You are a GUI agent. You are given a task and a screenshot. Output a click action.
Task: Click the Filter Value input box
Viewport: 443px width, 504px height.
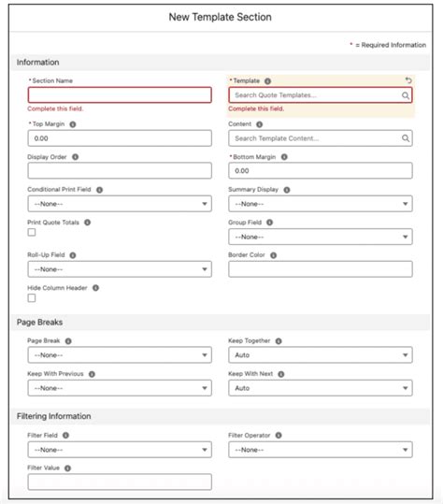(x=120, y=482)
